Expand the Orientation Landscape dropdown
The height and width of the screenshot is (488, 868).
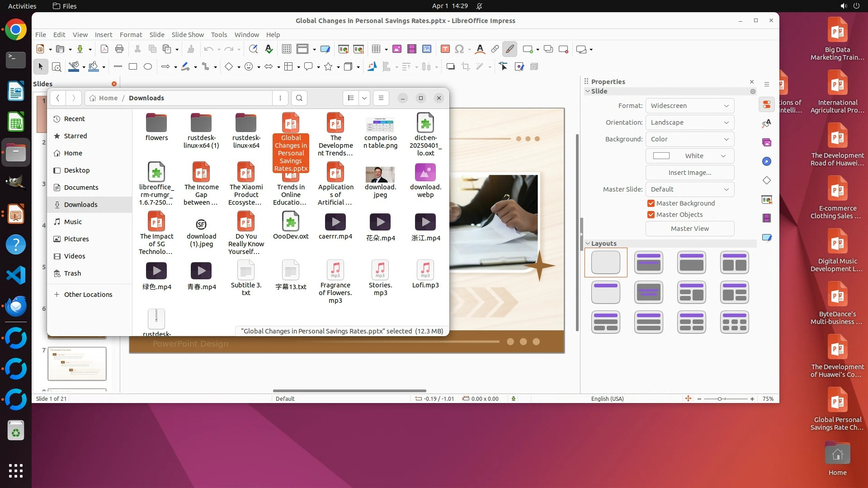(689, 122)
